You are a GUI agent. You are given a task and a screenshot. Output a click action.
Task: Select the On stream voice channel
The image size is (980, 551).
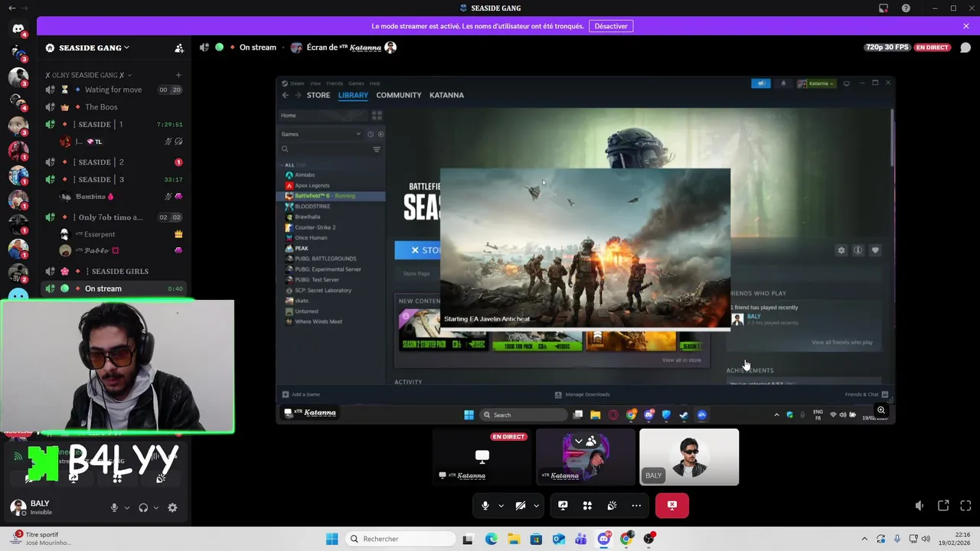[113, 289]
